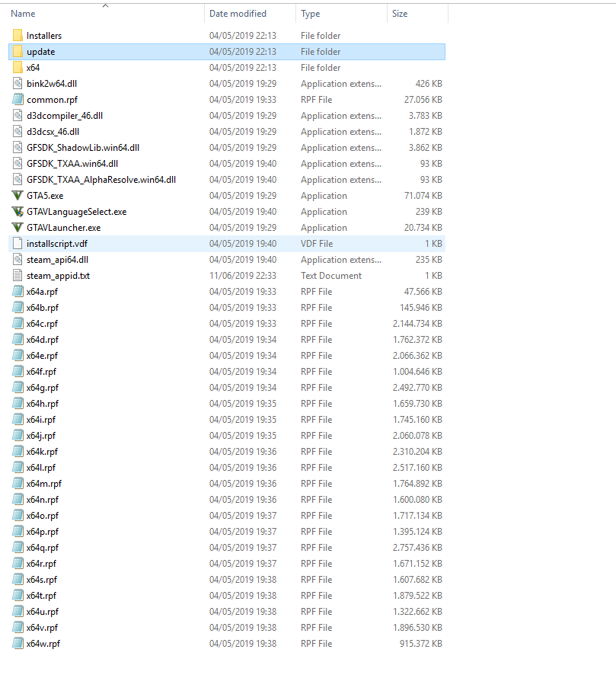Click the x64g.rpf file icon

click(18, 387)
